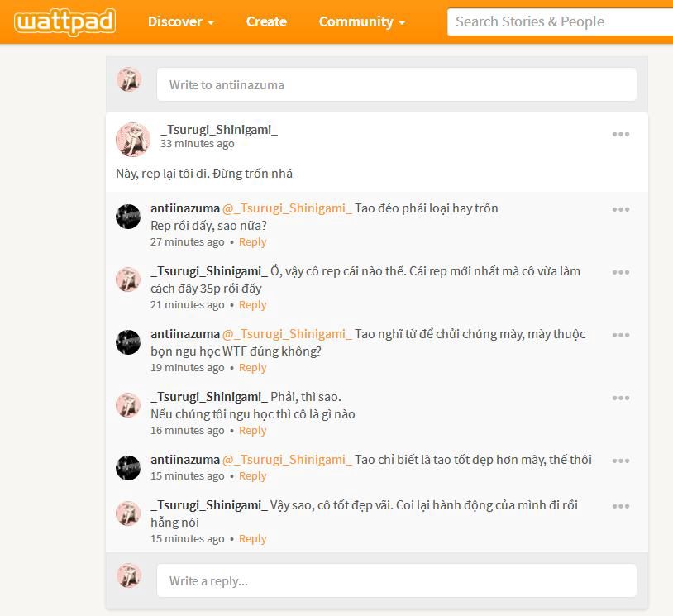
Task: Click the '27 minutes ago' timestamp
Action: (187, 242)
